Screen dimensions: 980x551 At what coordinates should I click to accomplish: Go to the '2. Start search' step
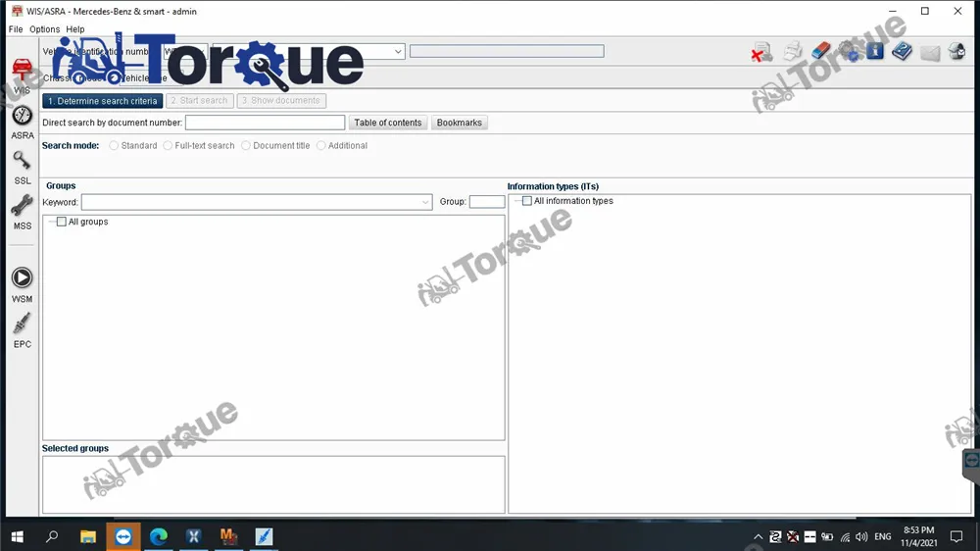point(199,101)
